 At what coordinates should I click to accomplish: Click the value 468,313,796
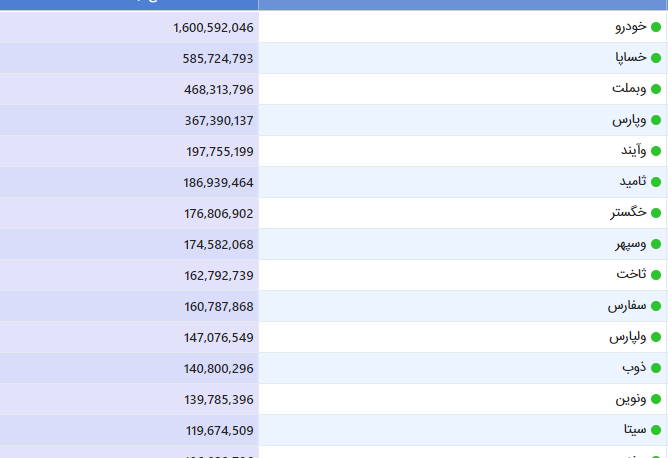(x=219, y=89)
